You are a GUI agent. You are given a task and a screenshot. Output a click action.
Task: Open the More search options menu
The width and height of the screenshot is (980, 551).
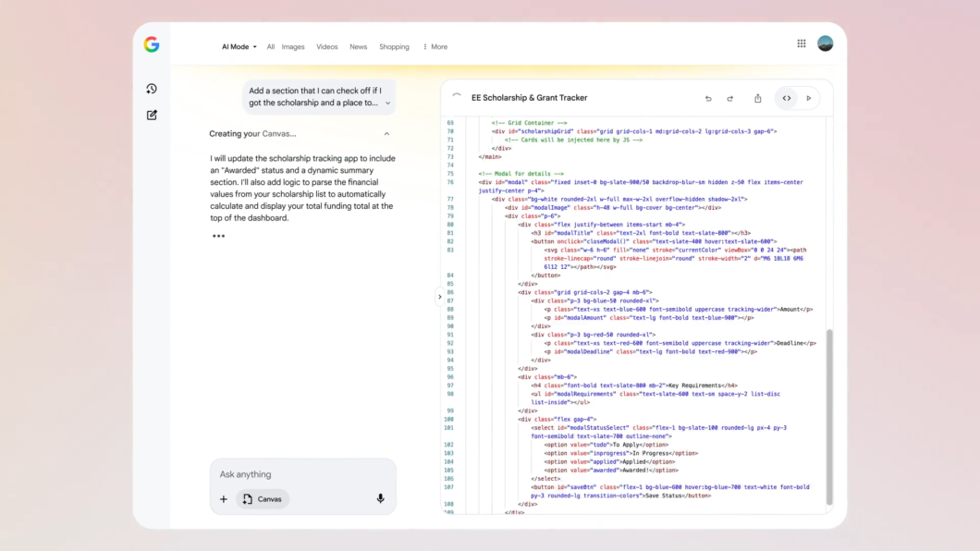pyautogui.click(x=435, y=47)
